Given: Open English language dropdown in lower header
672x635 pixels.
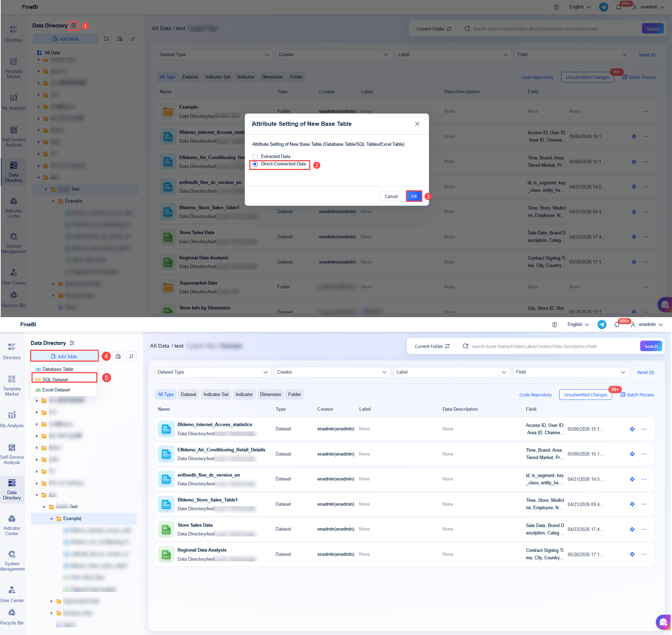Looking at the screenshot, I should 578,325.
